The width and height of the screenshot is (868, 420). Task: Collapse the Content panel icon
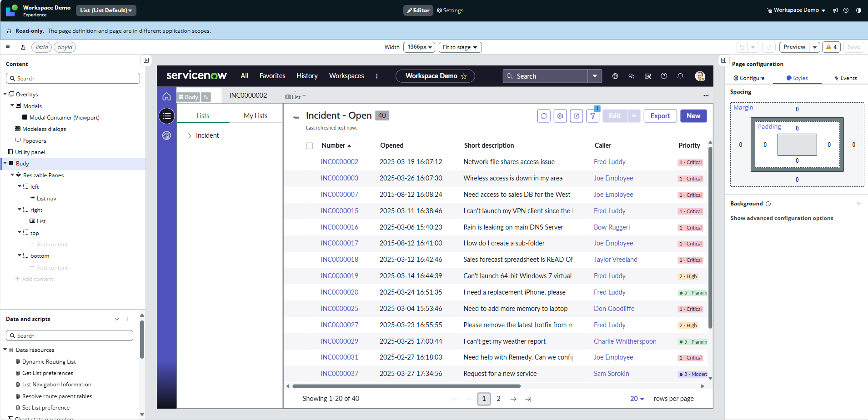coord(146,60)
